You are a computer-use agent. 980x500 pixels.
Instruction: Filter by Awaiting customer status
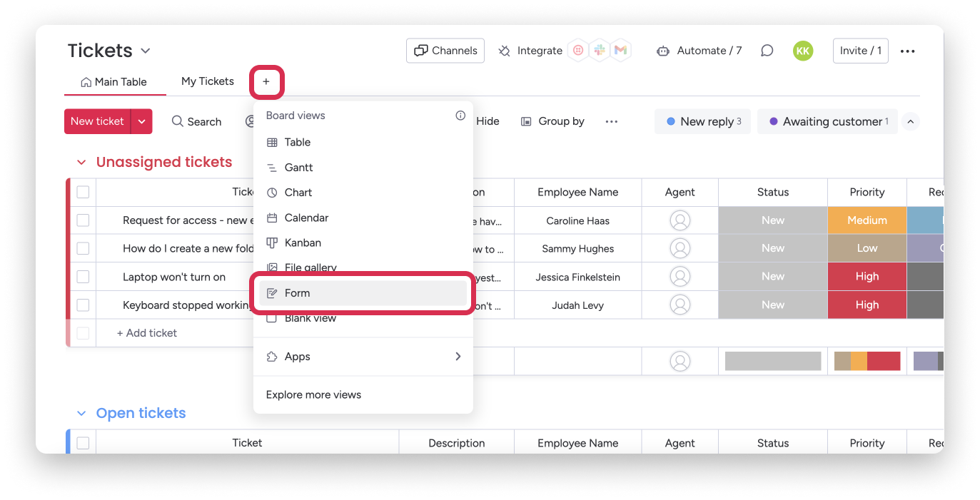[827, 121]
